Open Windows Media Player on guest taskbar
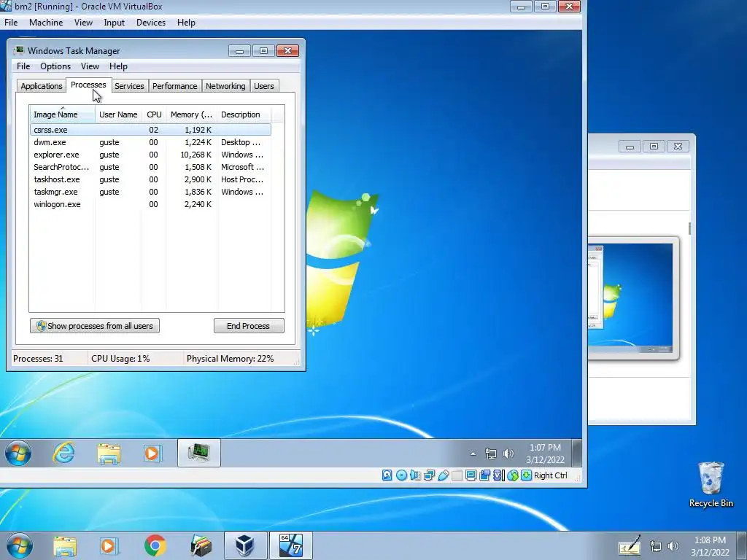 152,454
